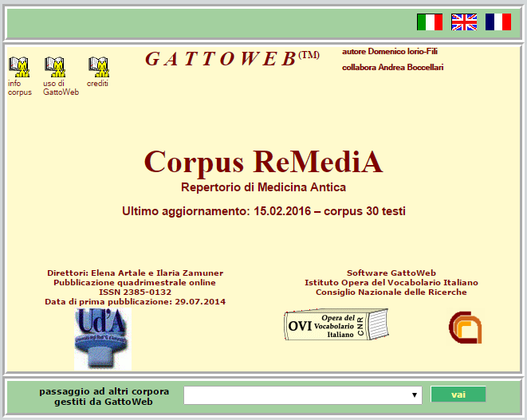
Task: Click 'autore Domenico Iorio-Fili' text
Action: pos(390,52)
